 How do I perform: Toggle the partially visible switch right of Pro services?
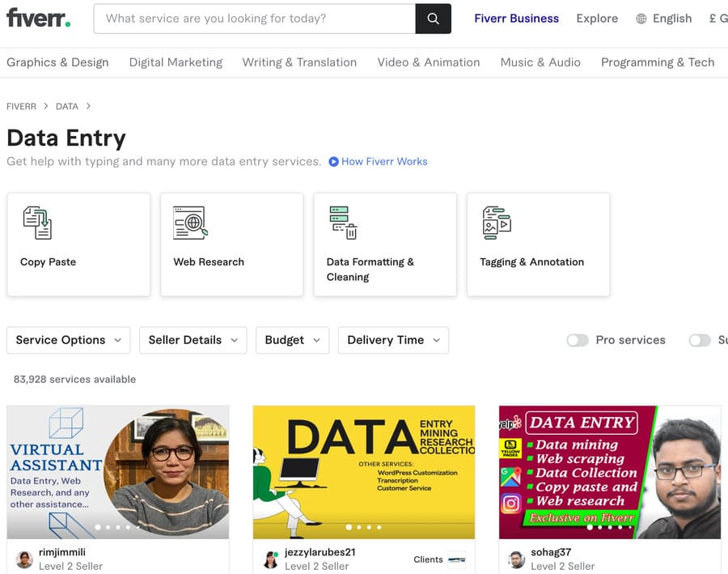[x=700, y=340]
